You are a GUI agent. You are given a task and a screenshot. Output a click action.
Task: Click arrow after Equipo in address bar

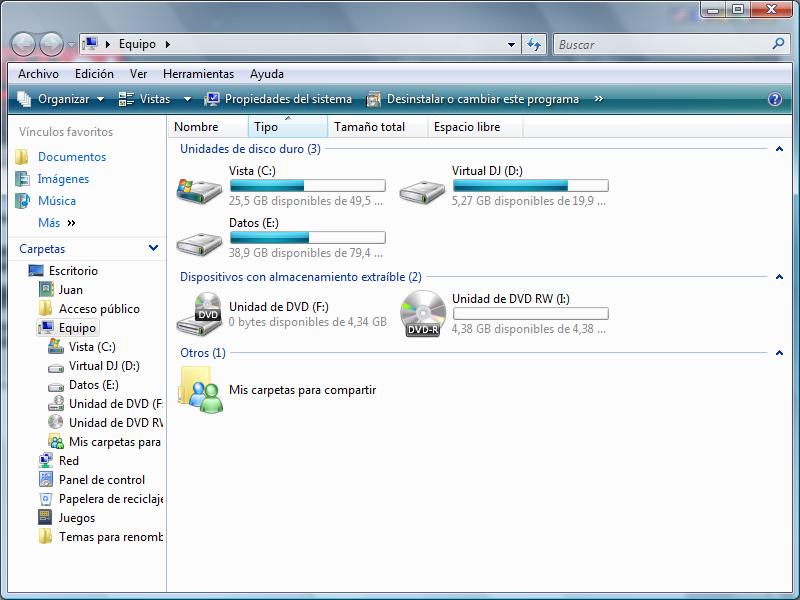point(167,44)
